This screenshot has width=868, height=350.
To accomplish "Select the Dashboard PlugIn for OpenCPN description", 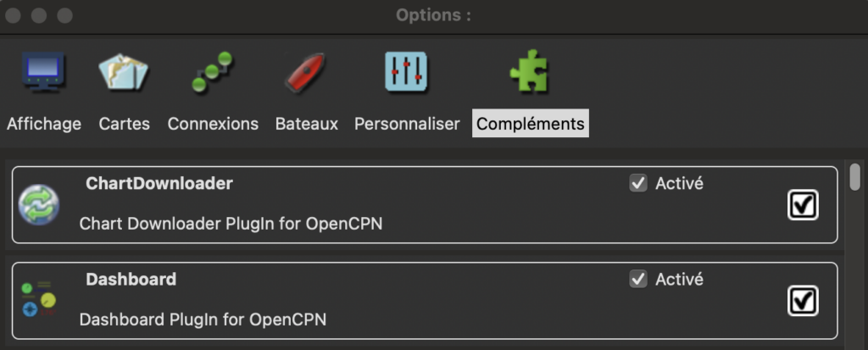I will 203,319.
